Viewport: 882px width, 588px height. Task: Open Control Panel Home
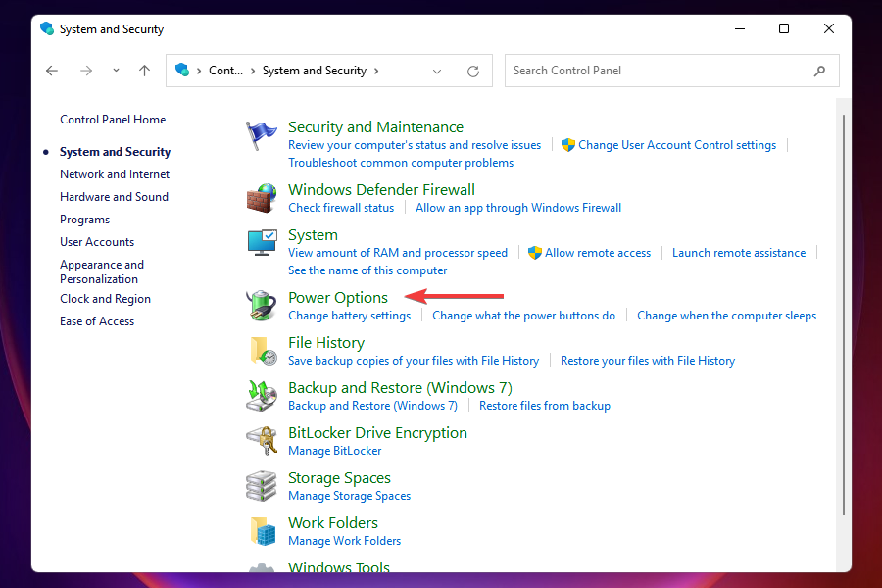(x=113, y=120)
